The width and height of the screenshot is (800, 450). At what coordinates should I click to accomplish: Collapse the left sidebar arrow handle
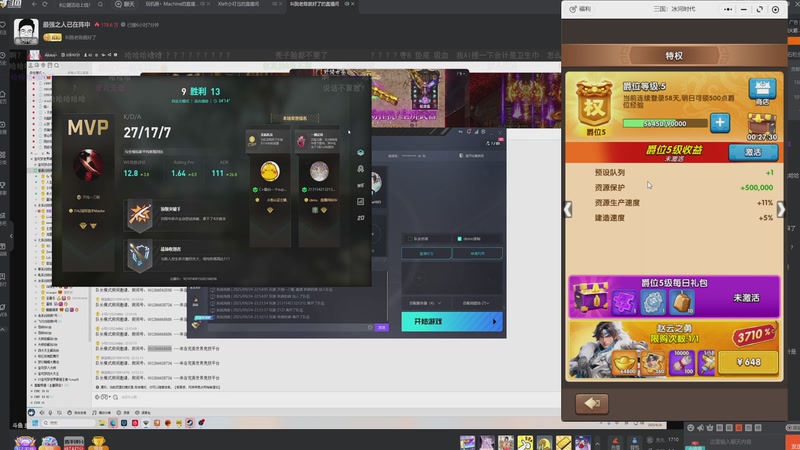coord(11,236)
